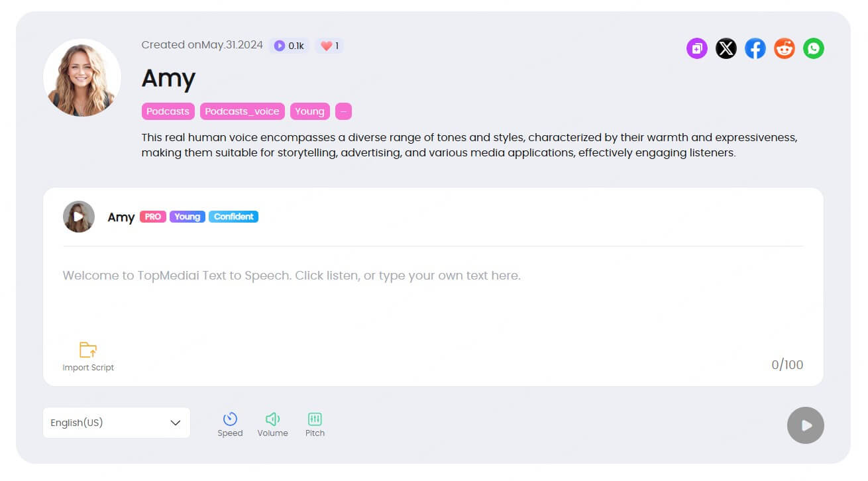Screen dimensions: 868x481
Task: Open the Speed setting
Action: pyautogui.click(x=230, y=424)
